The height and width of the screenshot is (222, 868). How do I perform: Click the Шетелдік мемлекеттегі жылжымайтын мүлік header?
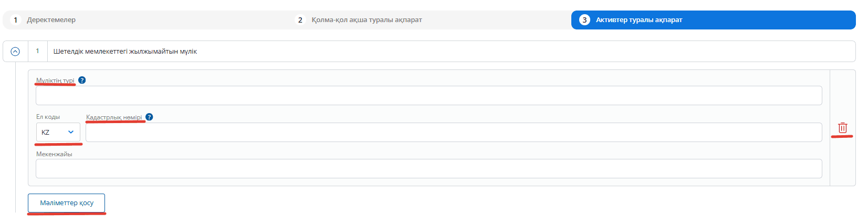point(125,52)
